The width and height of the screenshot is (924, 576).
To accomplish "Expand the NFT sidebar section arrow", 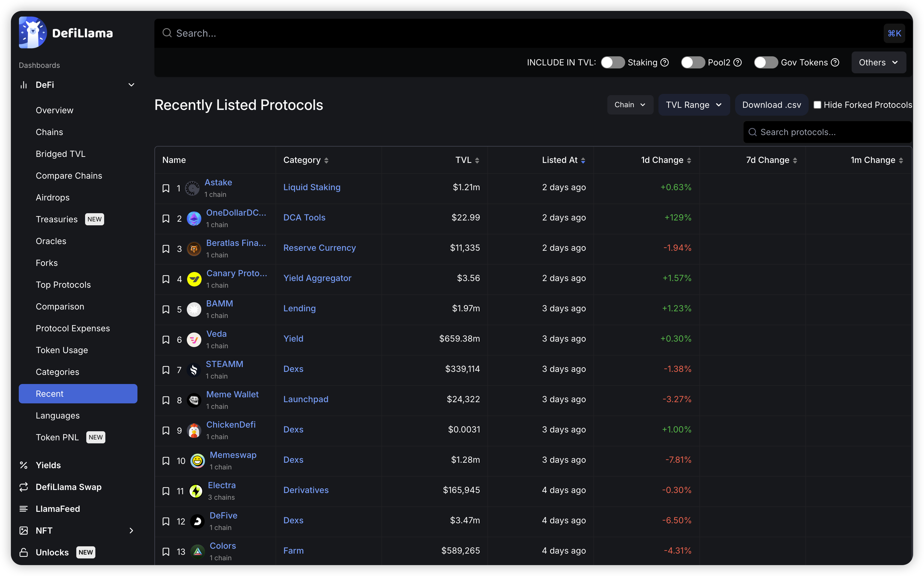I will [131, 530].
